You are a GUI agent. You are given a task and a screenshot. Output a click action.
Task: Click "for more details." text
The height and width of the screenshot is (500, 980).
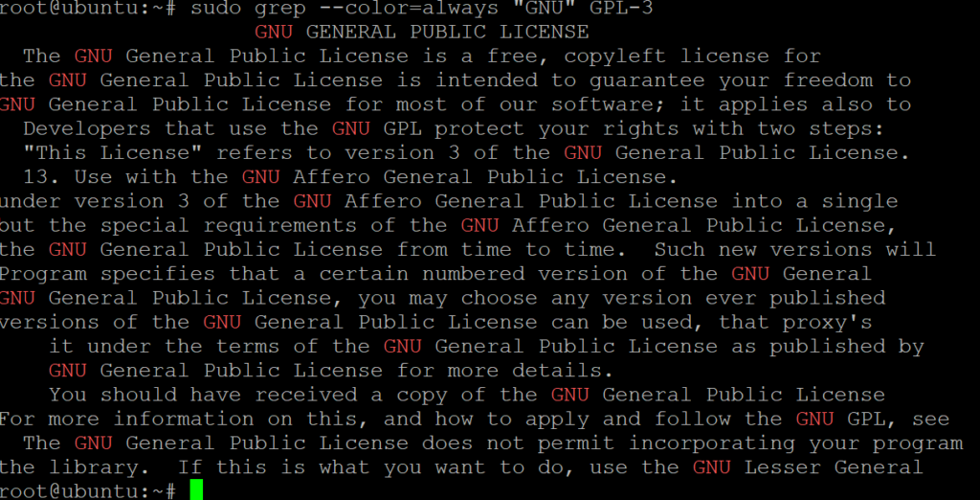(505, 371)
